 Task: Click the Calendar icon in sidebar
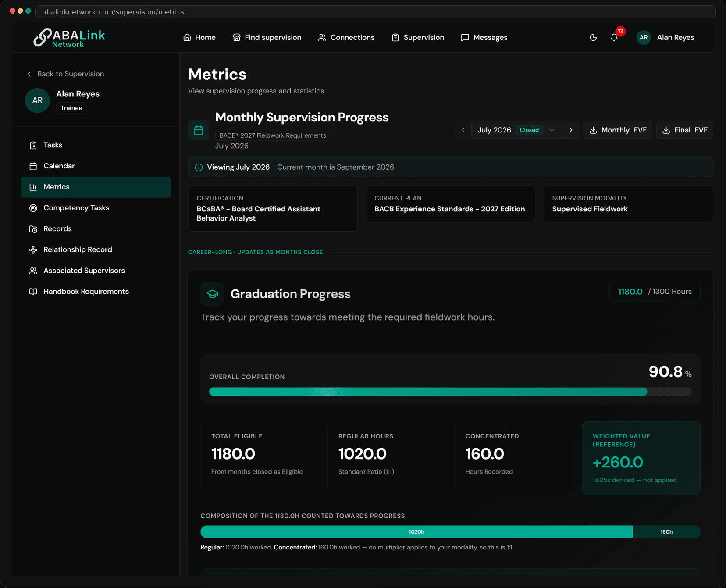pyautogui.click(x=33, y=166)
